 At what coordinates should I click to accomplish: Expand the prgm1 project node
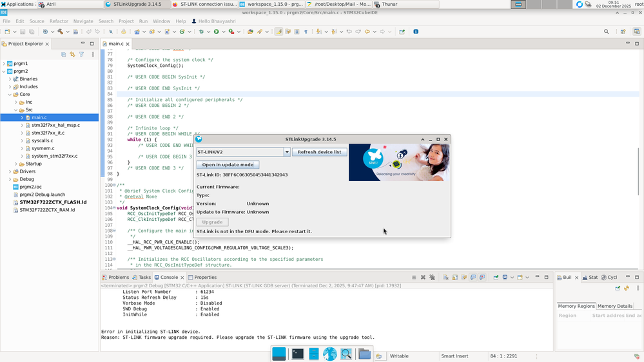click(4, 64)
